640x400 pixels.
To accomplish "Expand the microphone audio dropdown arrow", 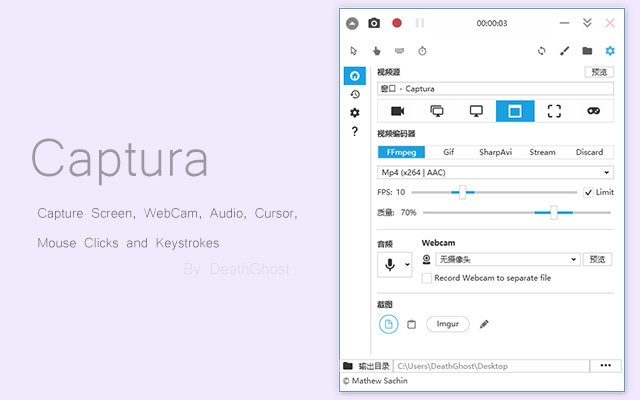I will pyautogui.click(x=407, y=265).
